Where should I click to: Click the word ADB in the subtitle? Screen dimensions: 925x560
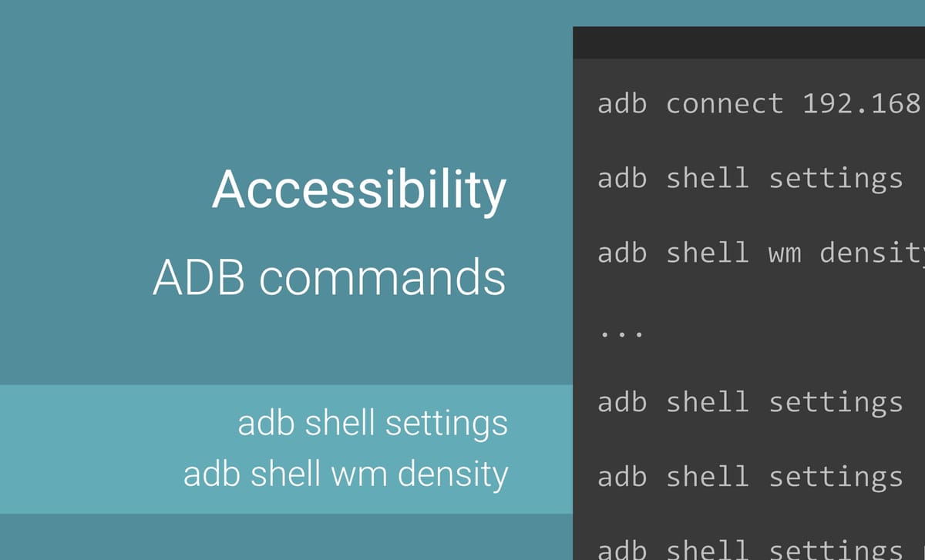pyautogui.click(x=200, y=278)
